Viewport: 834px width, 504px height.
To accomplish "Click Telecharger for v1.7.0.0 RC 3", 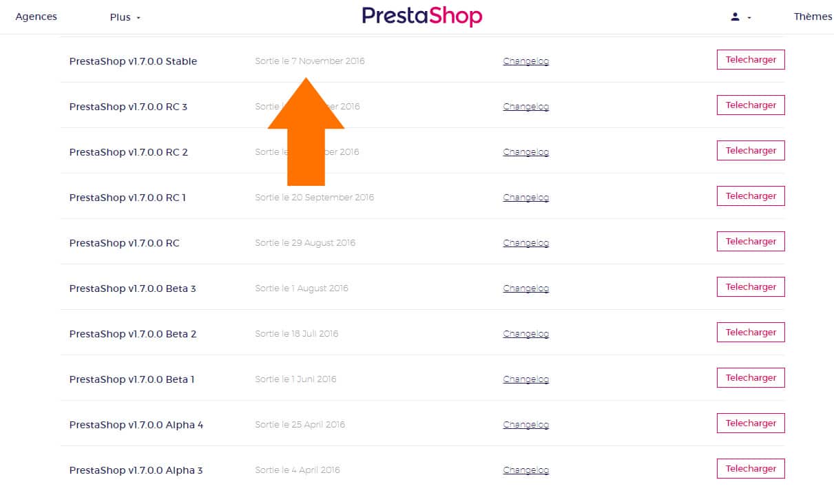I will coord(751,105).
